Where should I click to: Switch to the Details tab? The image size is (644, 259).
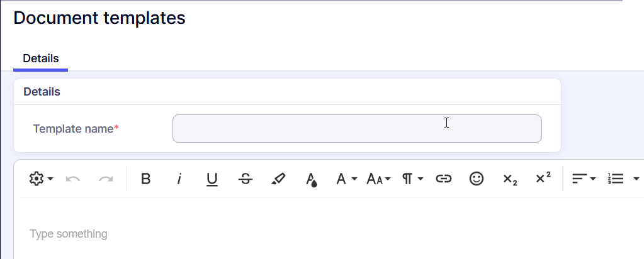point(41,58)
